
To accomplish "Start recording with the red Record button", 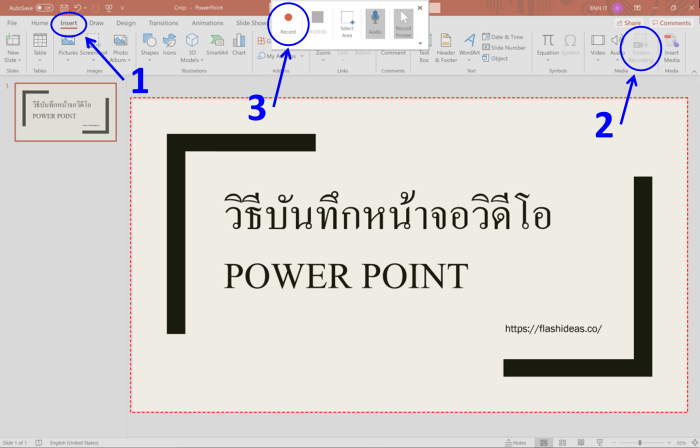I will coord(288,22).
